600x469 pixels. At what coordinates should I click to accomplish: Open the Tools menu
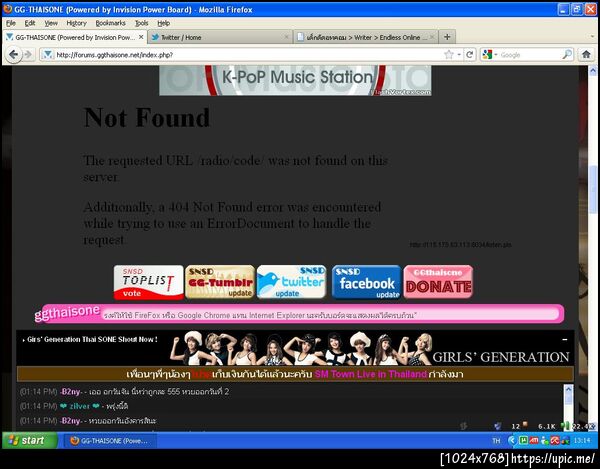point(142,23)
